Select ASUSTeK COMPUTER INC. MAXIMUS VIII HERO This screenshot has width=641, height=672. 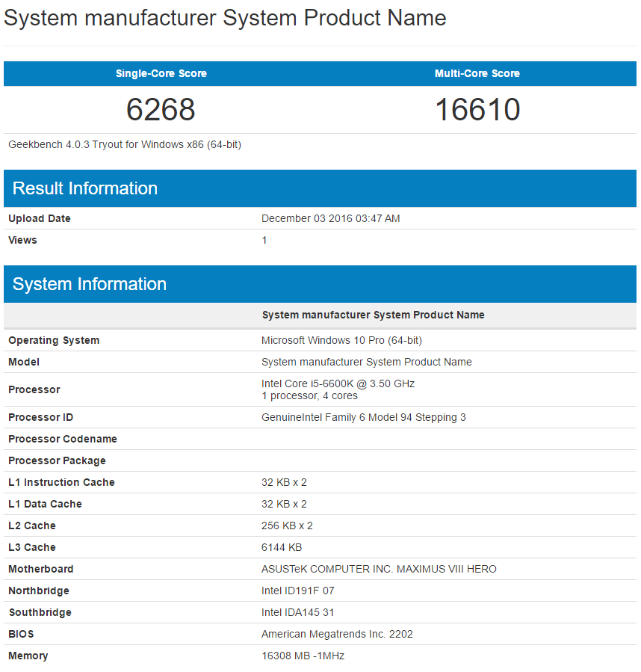pos(379,569)
